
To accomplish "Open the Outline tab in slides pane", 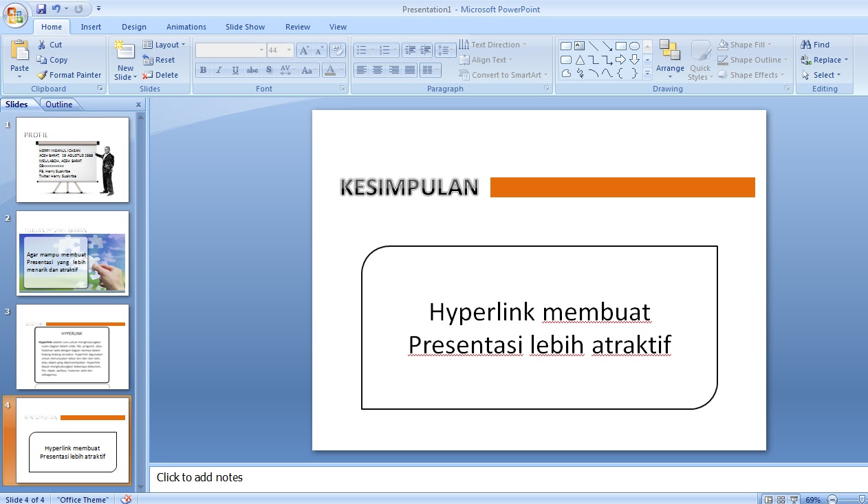I will [57, 104].
